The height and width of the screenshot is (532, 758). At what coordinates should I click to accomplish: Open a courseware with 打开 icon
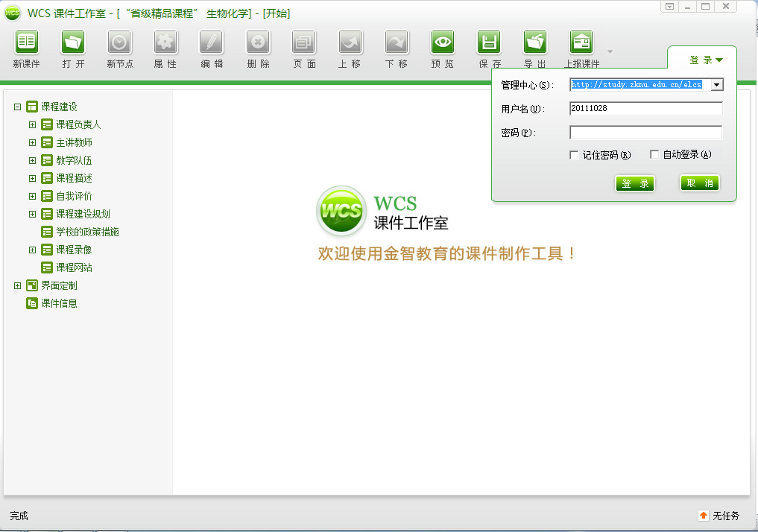coord(73,42)
